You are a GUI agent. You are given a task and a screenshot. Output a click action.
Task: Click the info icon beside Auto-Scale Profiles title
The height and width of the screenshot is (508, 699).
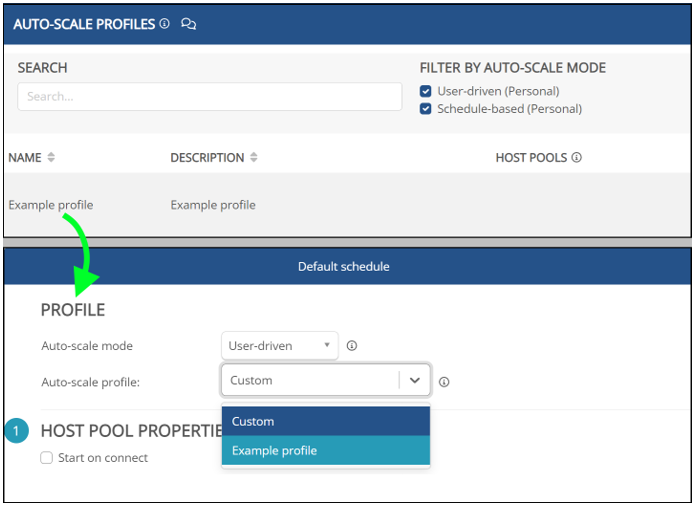pos(164,23)
